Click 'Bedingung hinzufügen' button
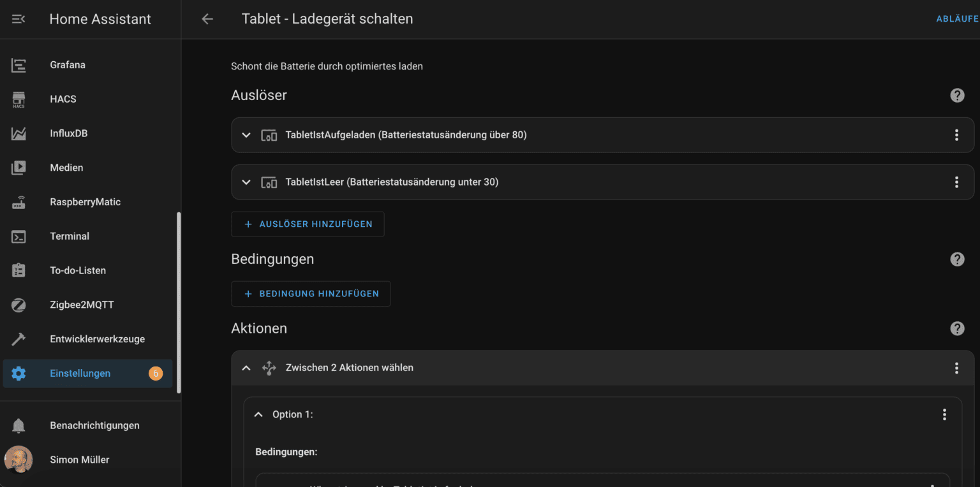980x487 pixels. [x=311, y=294]
